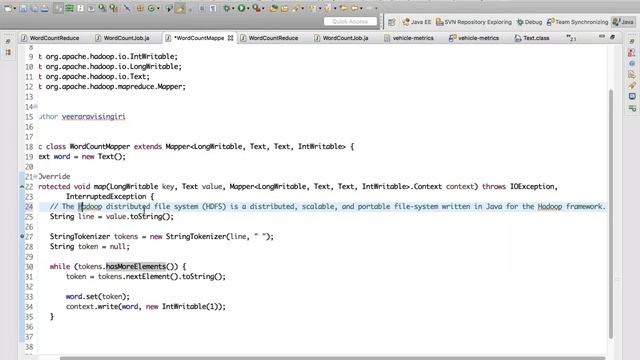640x360 pixels.
Task: Click the orange grid toolbar icon
Action: tap(140, 8)
